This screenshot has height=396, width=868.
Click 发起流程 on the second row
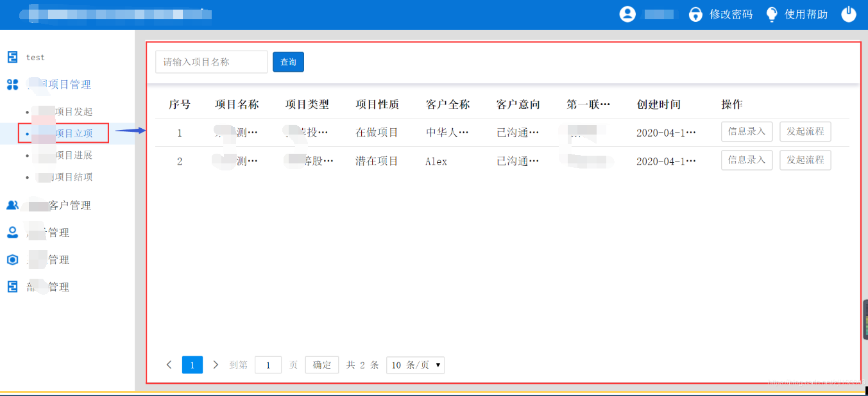[805, 160]
